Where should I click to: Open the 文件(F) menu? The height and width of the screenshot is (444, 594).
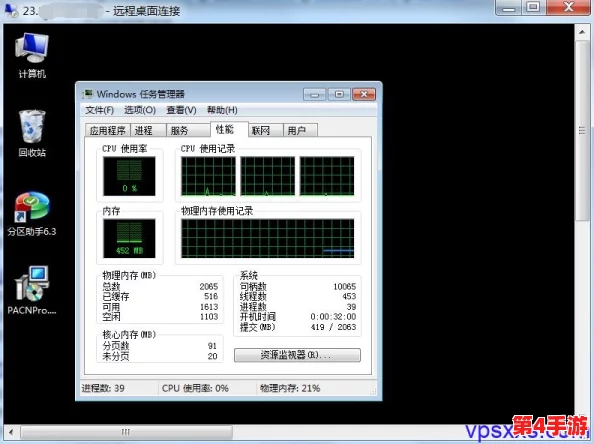pyautogui.click(x=99, y=110)
